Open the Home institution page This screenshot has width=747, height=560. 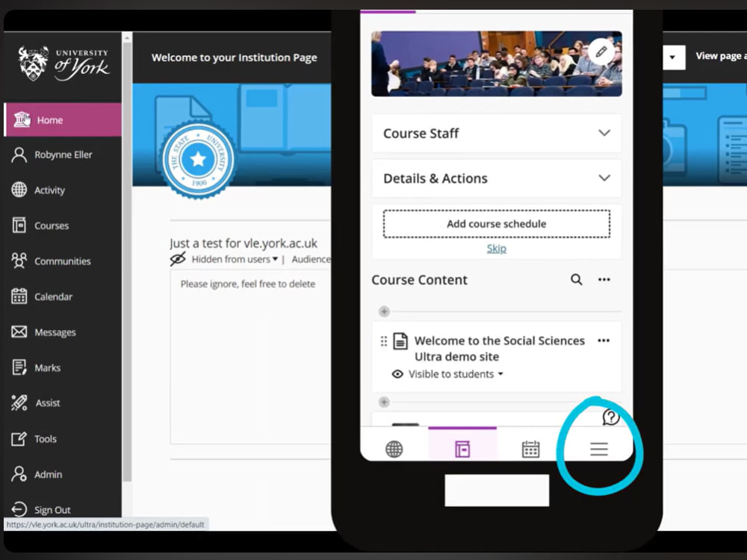(x=63, y=120)
